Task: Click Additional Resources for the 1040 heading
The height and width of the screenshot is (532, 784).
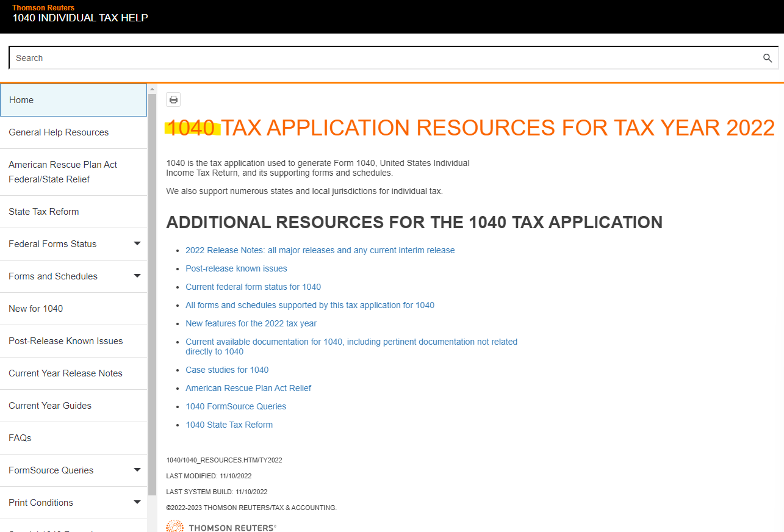Action: point(414,222)
